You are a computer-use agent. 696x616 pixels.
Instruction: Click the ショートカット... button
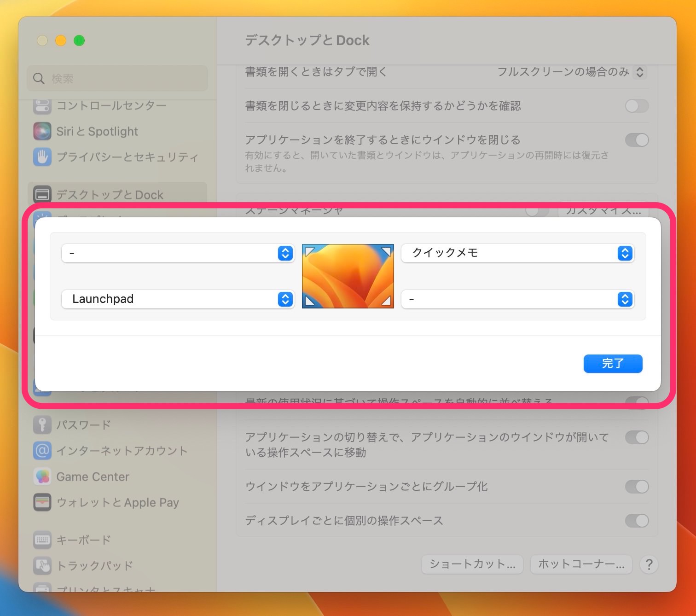pyautogui.click(x=472, y=564)
